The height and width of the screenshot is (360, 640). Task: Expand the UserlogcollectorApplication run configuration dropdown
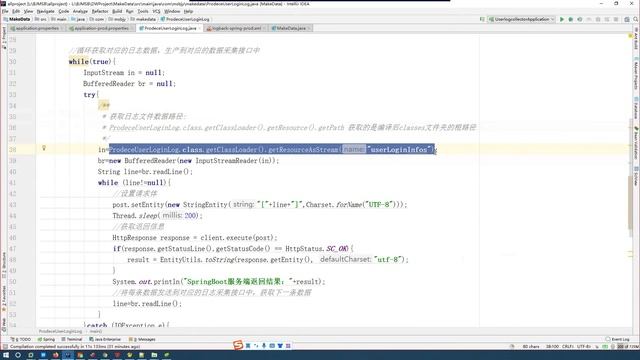[521, 19]
